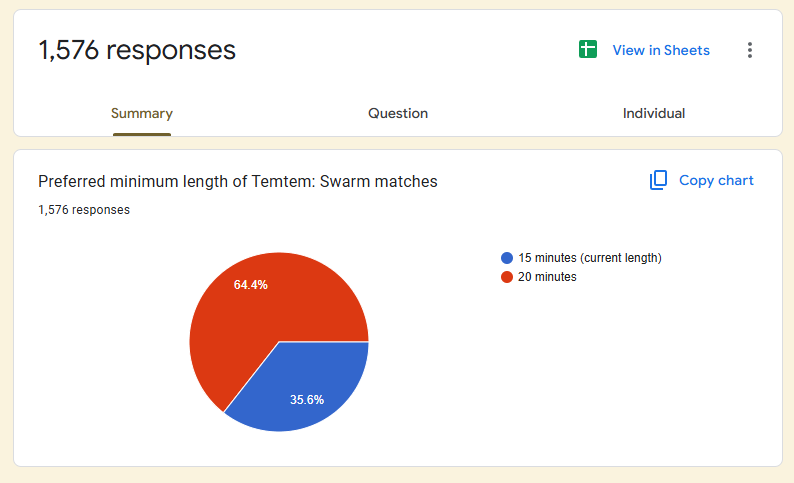Click the green Sheets icon

(588, 50)
